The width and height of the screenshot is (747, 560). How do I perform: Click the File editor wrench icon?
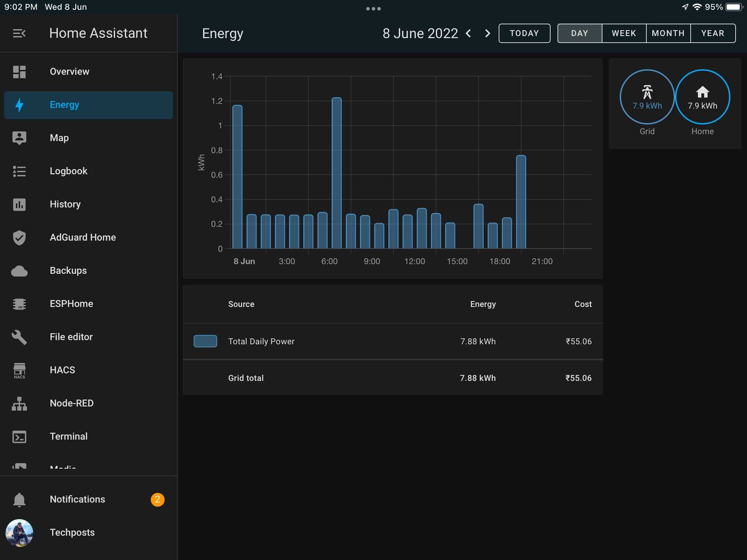[19, 337]
